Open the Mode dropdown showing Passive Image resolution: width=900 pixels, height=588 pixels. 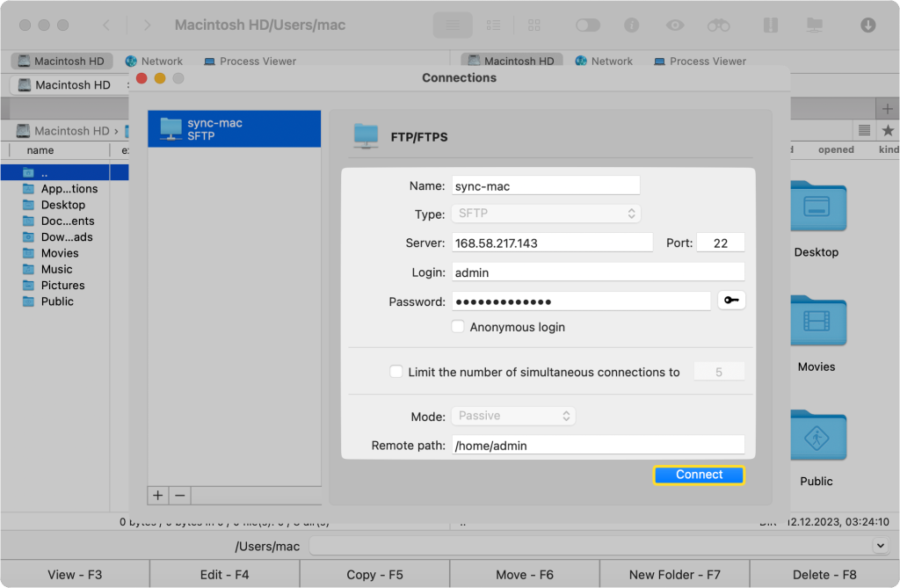[513, 417]
